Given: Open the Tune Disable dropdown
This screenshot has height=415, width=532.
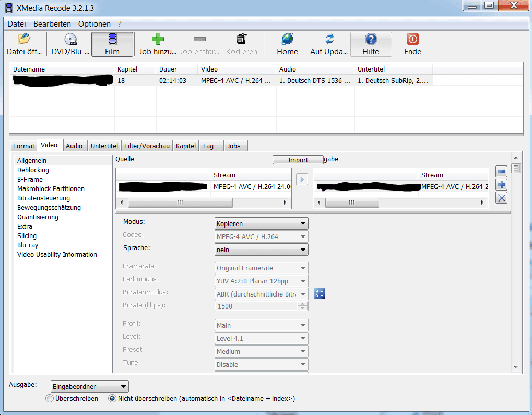Looking at the screenshot, I should [x=261, y=364].
